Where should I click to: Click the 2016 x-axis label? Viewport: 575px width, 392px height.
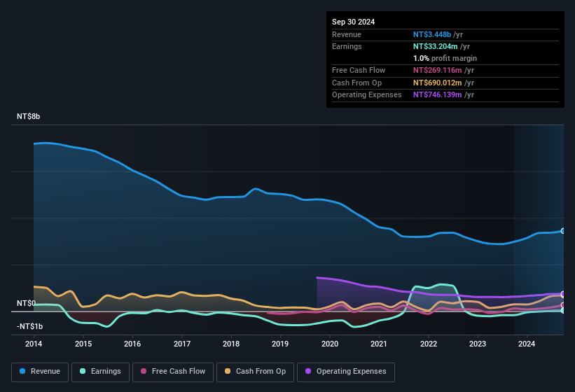coord(132,344)
